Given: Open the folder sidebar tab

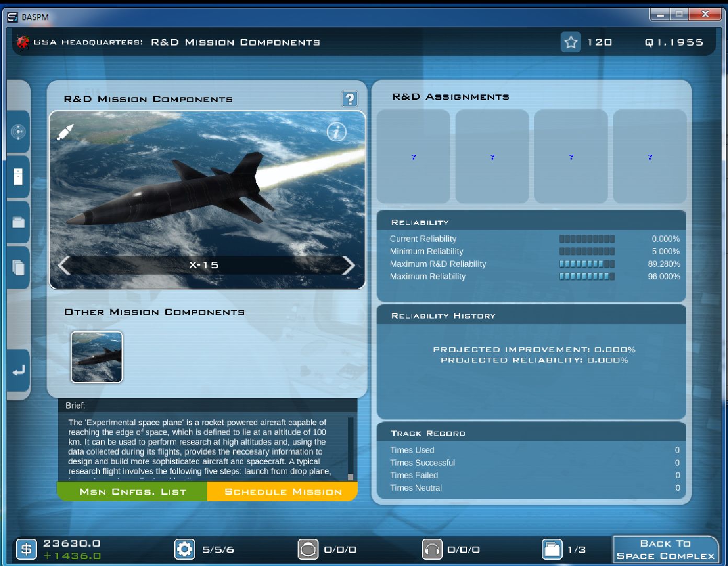Looking at the screenshot, I should [18, 222].
